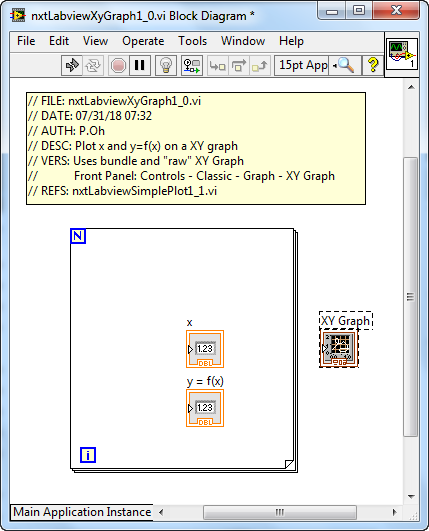Click the Abort Execution stop button
429x531 pixels.
click(x=118, y=65)
